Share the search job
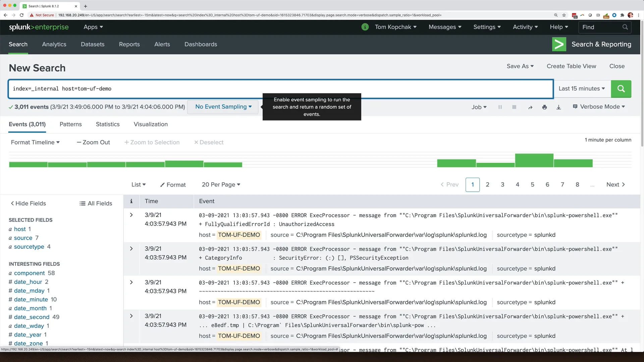The width and height of the screenshot is (644, 362). tap(530, 107)
